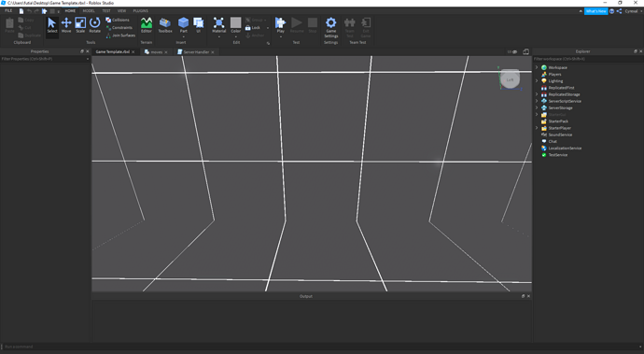
Task: Open the Material picker
Action: [219, 25]
